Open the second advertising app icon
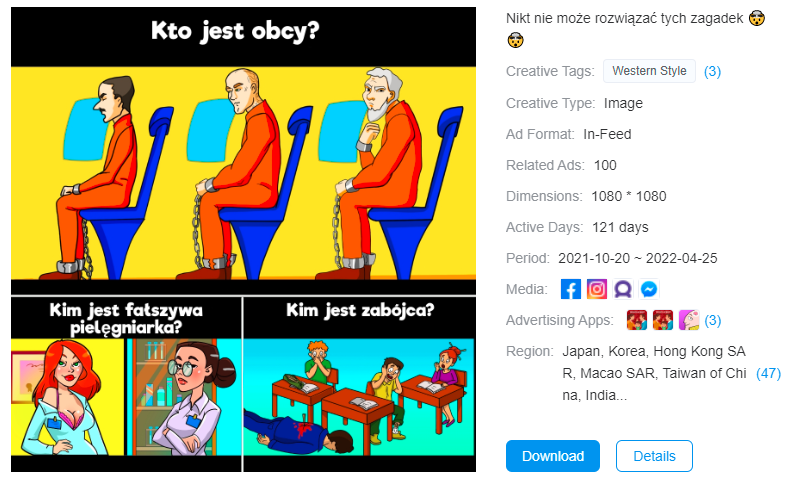Image resolution: width=795 pixels, height=487 pixels. pyautogui.click(x=663, y=320)
